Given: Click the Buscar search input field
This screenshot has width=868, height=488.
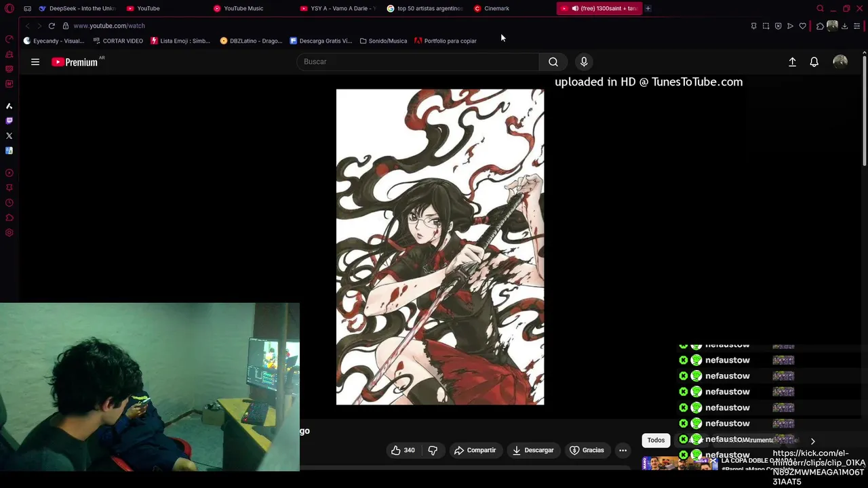Looking at the screenshot, I should 418,62.
